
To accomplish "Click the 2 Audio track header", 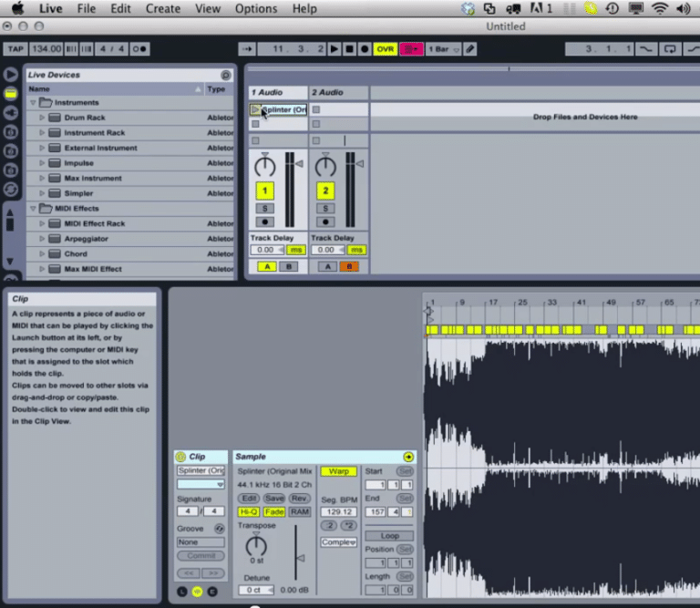I will coord(339,92).
